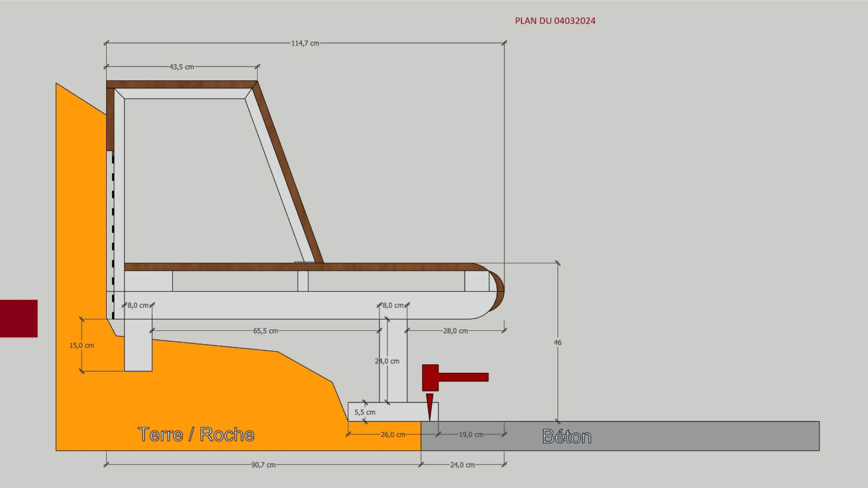Click the 65,5 cm dimension between legs
This screenshot has width=868, height=488.
click(x=265, y=331)
